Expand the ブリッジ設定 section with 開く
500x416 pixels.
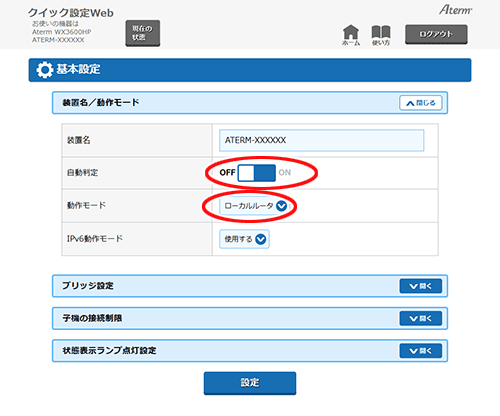click(421, 286)
